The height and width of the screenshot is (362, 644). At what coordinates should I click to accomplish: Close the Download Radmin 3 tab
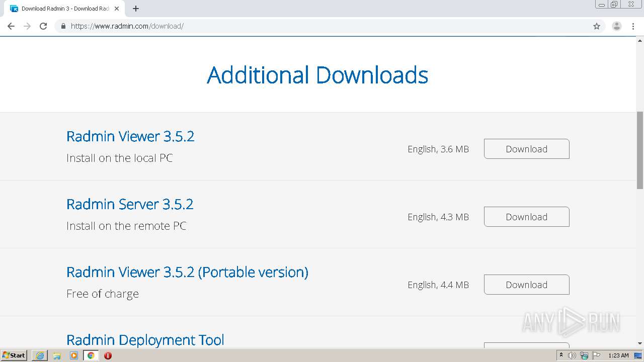tap(117, 9)
